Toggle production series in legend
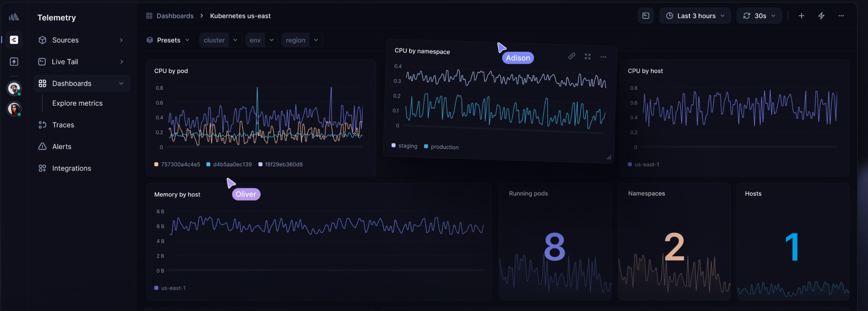868x311 pixels. tap(441, 147)
